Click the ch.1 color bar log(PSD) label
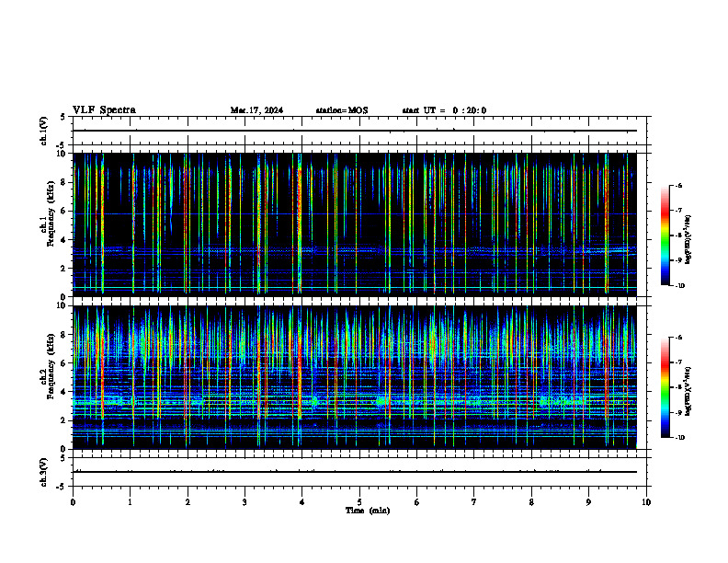This screenshot has height=563, width=728. pos(688,240)
